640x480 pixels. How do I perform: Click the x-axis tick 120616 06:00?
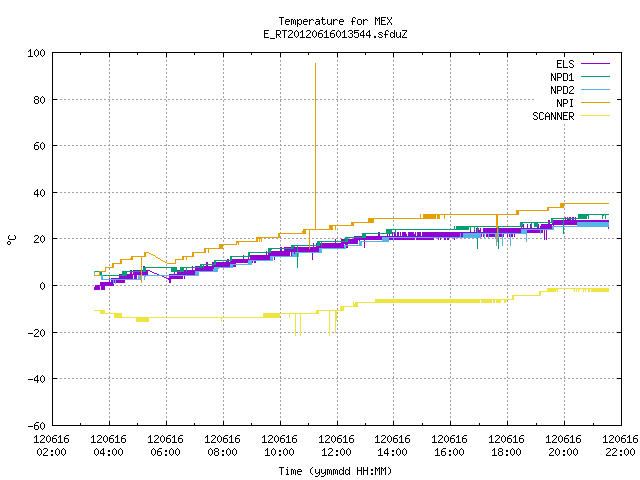point(165,446)
